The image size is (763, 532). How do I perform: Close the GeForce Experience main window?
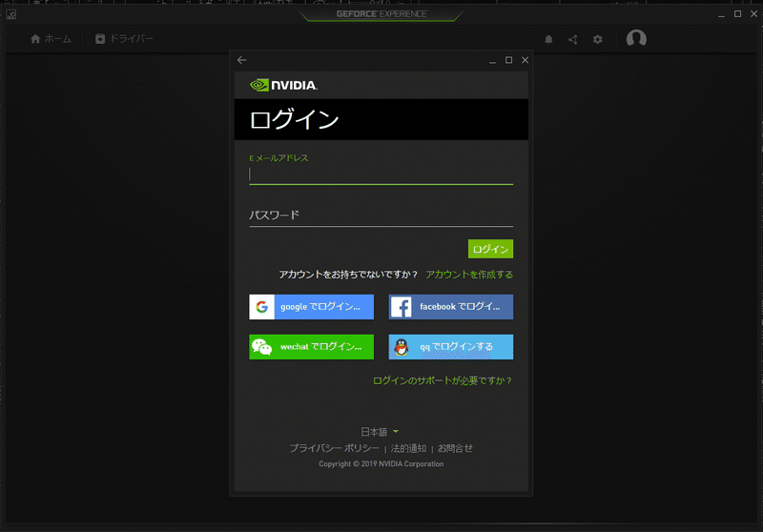click(753, 14)
